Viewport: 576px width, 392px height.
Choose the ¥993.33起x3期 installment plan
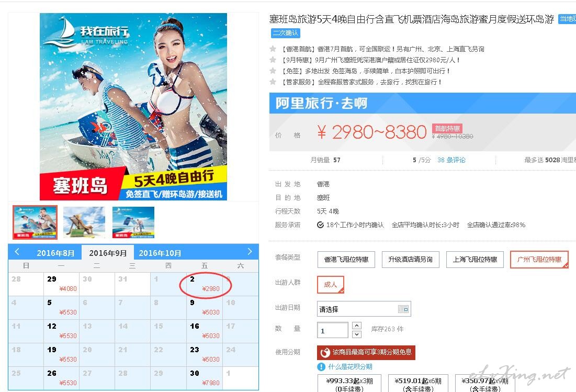click(x=349, y=384)
